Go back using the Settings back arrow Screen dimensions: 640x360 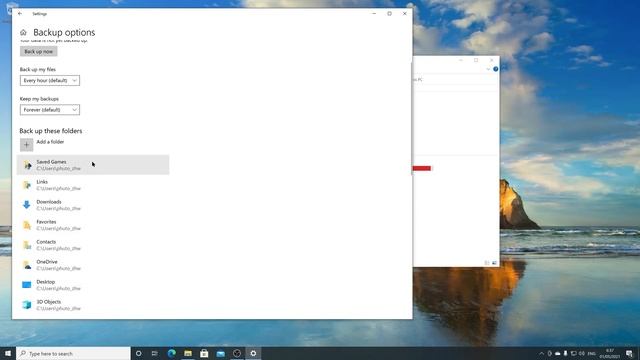click(x=20, y=13)
